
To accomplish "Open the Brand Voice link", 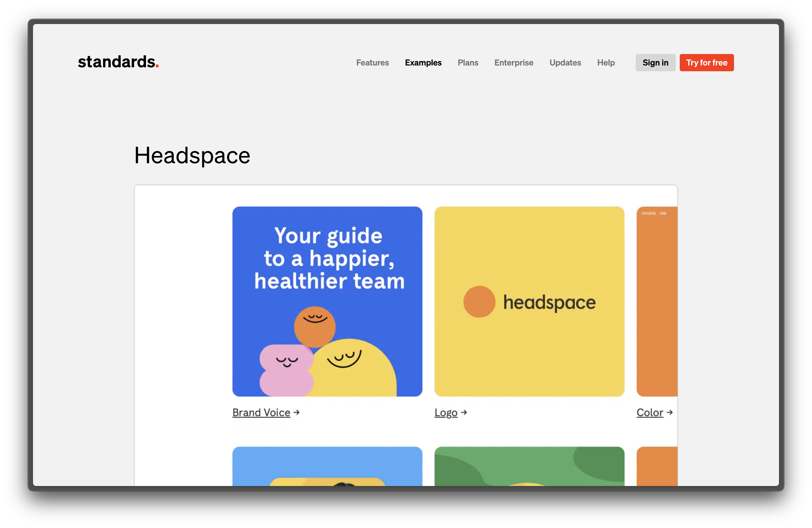I will (x=261, y=412).
